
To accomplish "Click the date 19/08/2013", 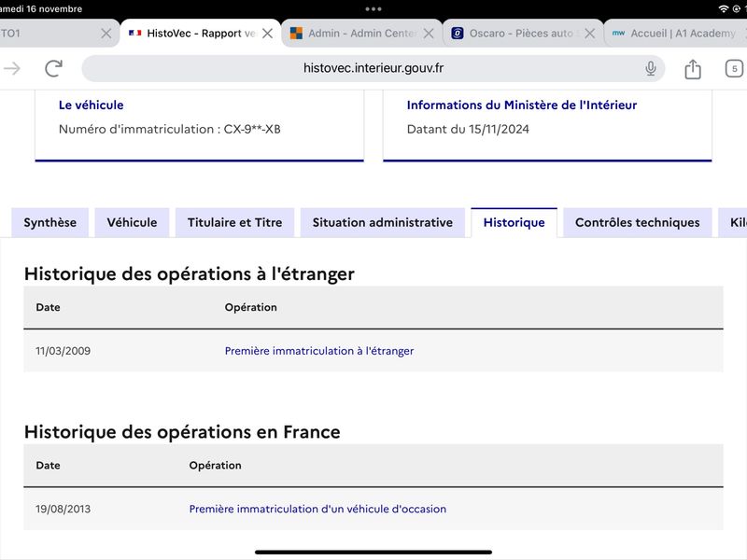I will [x=63, y=509].
